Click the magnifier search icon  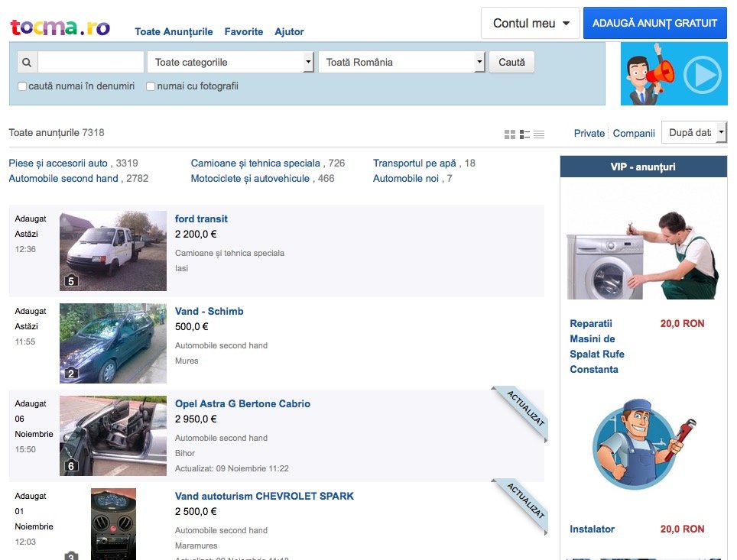[28, 62]
